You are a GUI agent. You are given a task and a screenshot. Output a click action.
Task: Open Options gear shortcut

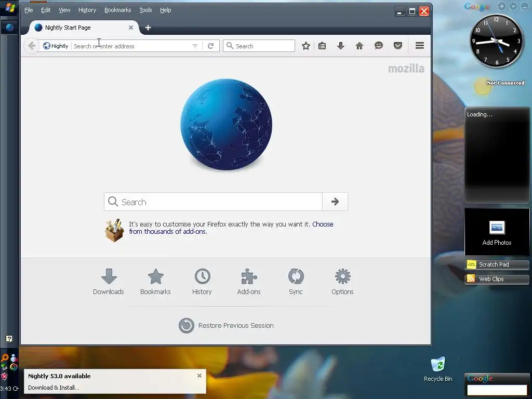[343, 282]
